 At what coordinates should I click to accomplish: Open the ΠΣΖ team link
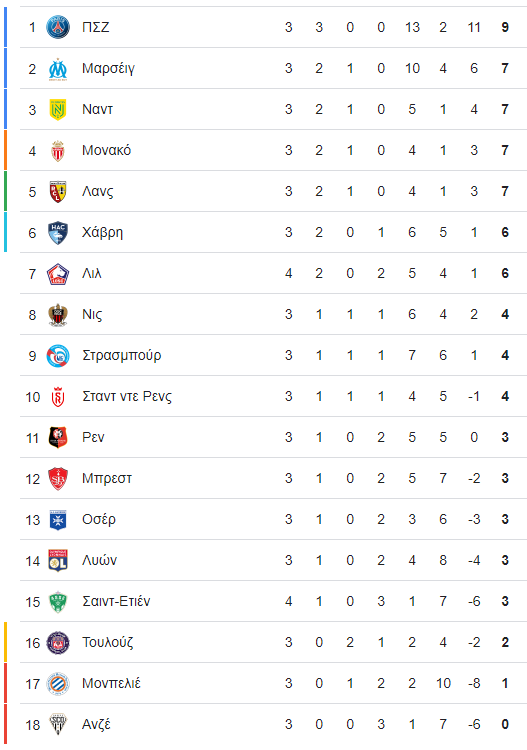pos(96,27)
